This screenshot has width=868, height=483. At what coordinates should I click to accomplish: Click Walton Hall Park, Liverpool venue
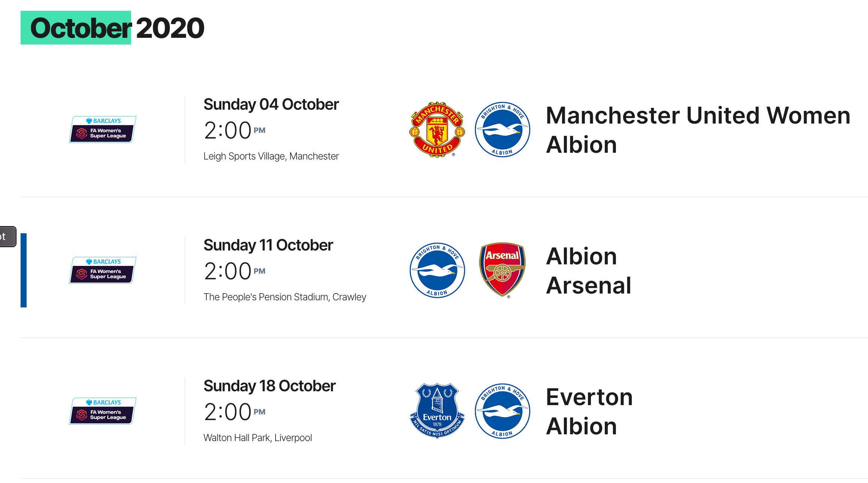[x=258, y=438]
